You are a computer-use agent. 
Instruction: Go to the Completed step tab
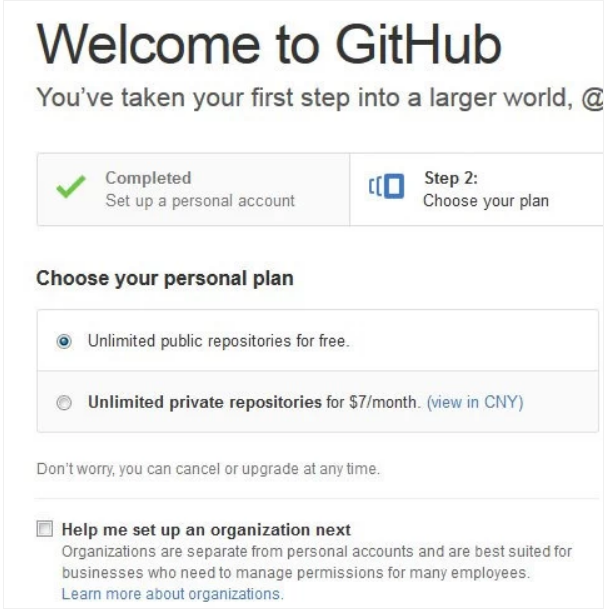(193, 190)
